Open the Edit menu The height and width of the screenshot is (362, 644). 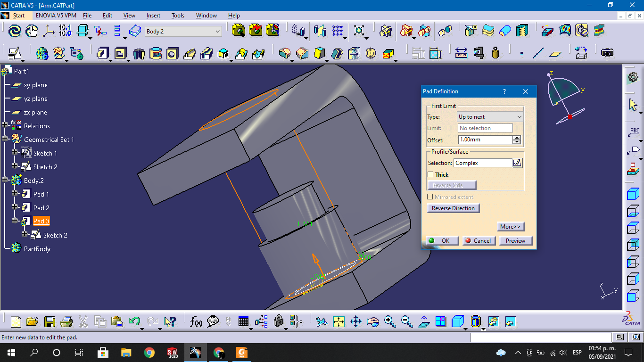click(107, 15)
